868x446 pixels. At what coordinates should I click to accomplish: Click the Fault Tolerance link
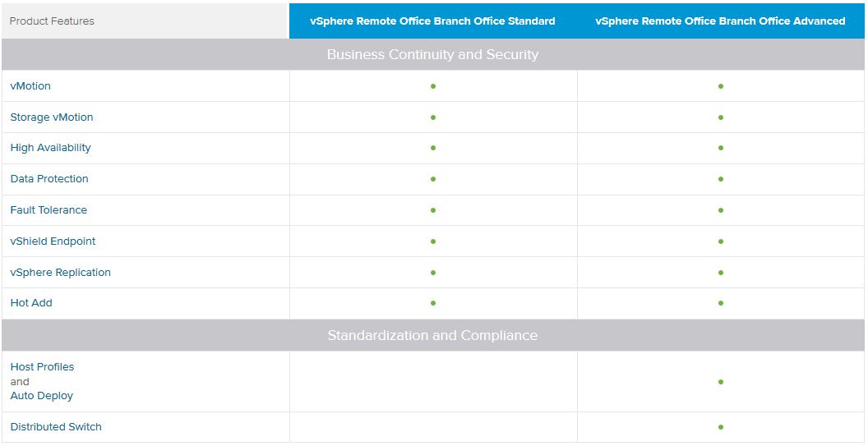pyautogui.click(x=48, y=209)
